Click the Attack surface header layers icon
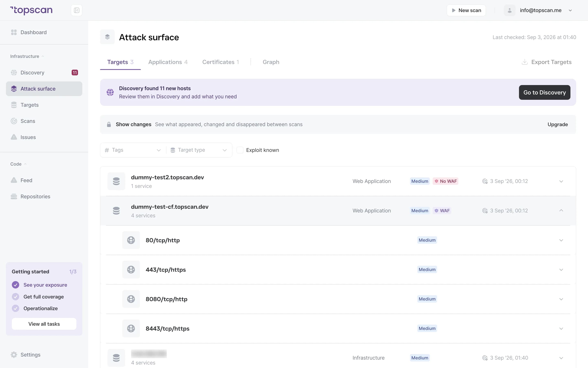Screen dimensions: 588x368 click(107, 37)
